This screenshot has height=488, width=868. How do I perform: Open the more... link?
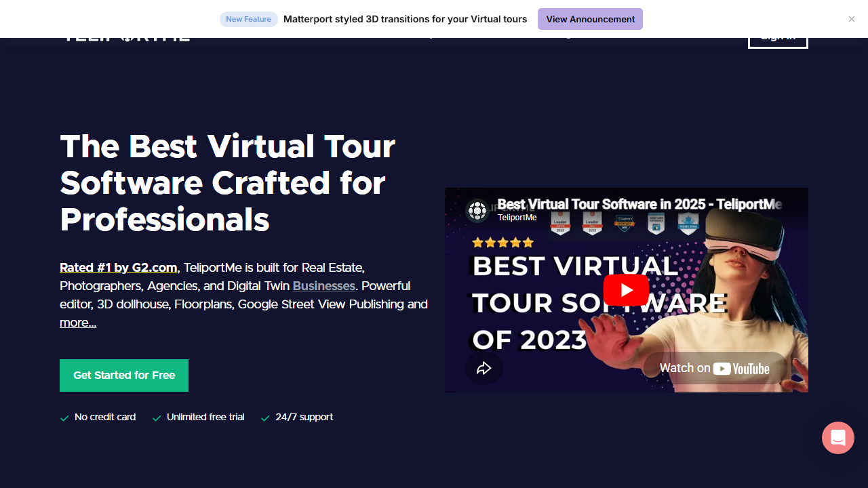click(x=78, y=323)
